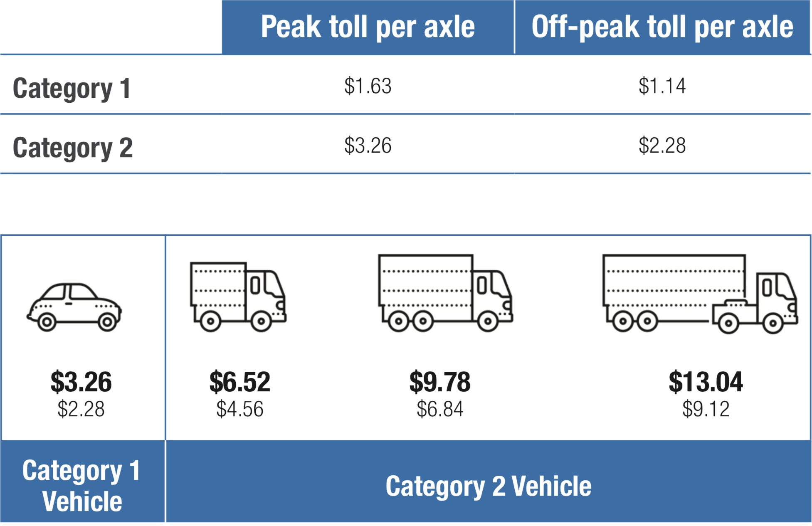
Task: Click the three-axle truck icon
Action: (445, 293)
